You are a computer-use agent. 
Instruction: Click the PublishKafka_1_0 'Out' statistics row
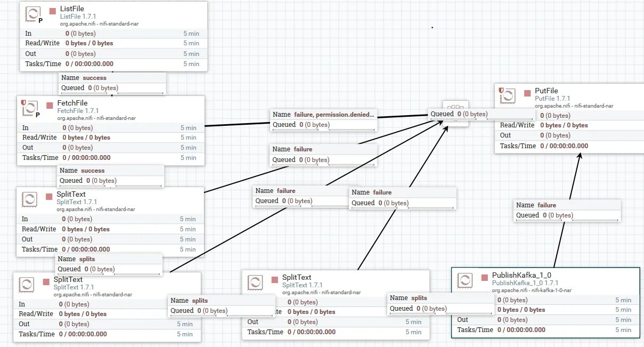[545, 320]
